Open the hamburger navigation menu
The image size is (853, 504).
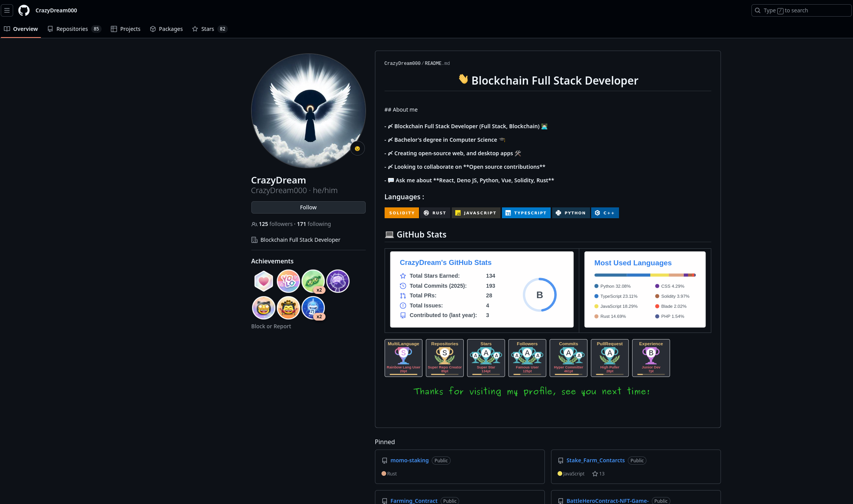(x=7, y=10)
